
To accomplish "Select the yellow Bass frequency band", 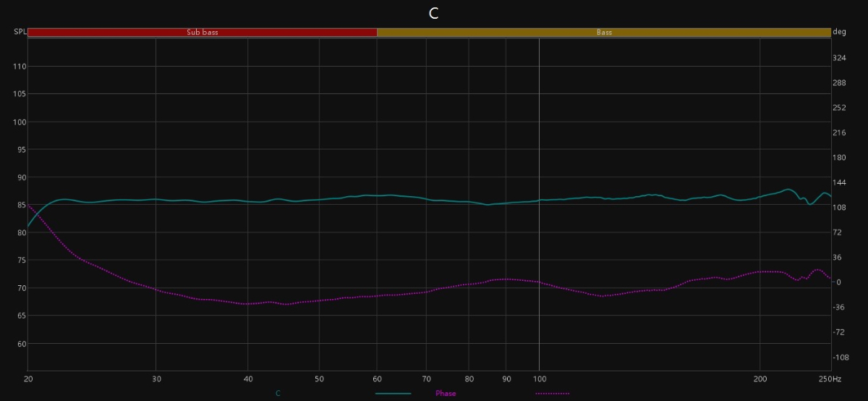I will click(603, 33).
